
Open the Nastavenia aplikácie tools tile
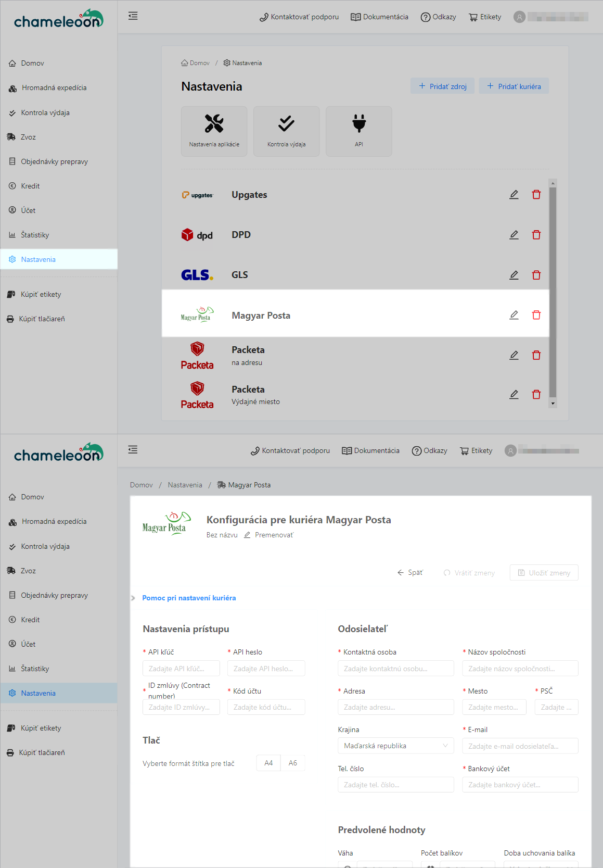pyautogui.click(x=214, y=131)
